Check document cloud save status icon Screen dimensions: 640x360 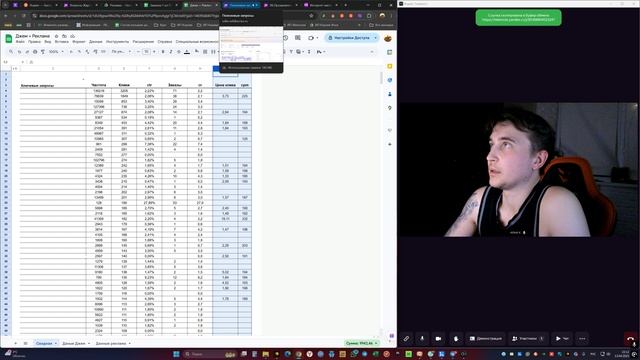(72, 36)
